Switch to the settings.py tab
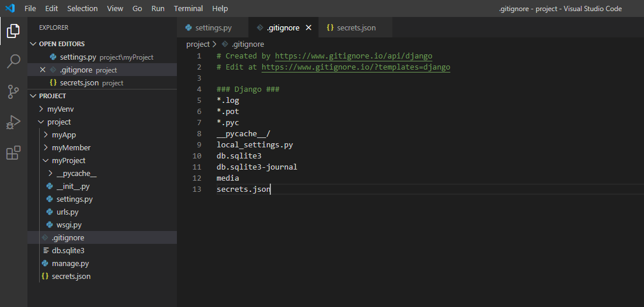644x307 pixels. pyautogui.click(x=213, y=27)
